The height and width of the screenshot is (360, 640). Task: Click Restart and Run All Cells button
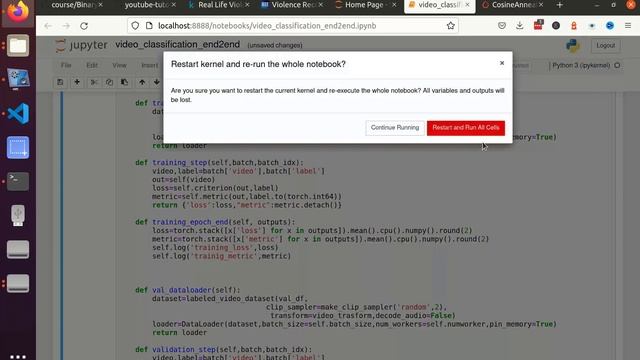[x=466, y=128]
